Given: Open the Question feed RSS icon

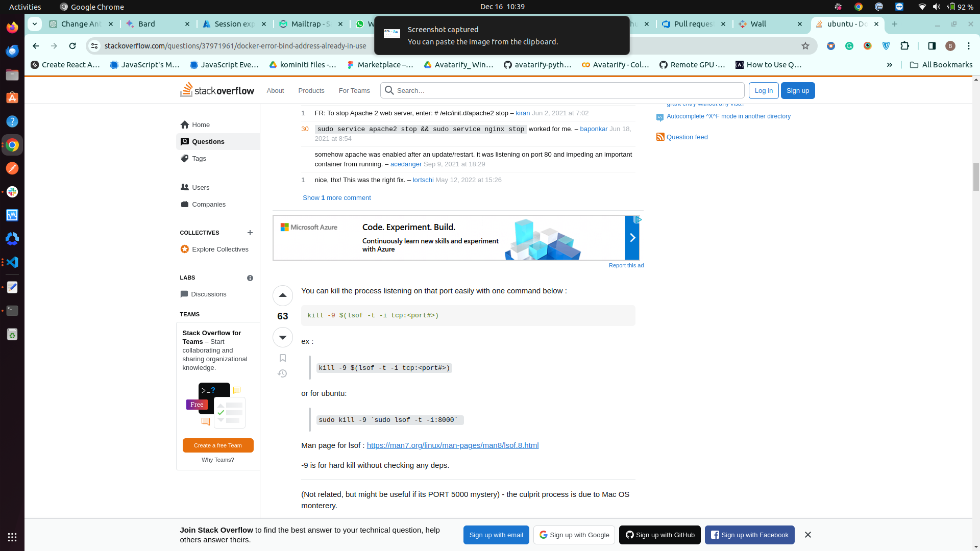Looking at the screenshot, I should [660, 137].
